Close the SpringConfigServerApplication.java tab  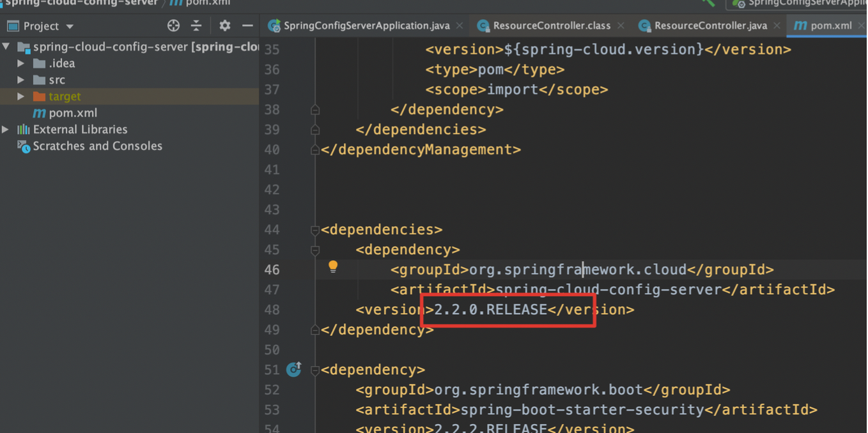tap(460, 26)
